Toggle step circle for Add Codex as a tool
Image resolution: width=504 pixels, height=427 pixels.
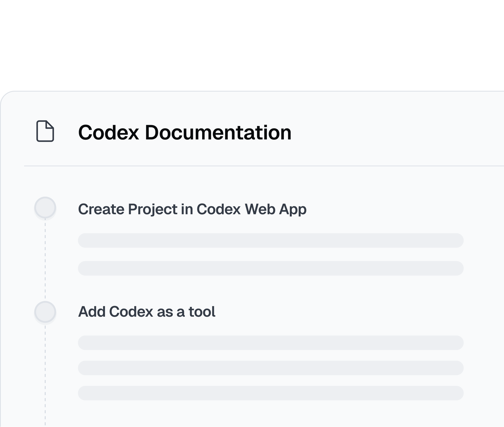(x=45, y=312)
